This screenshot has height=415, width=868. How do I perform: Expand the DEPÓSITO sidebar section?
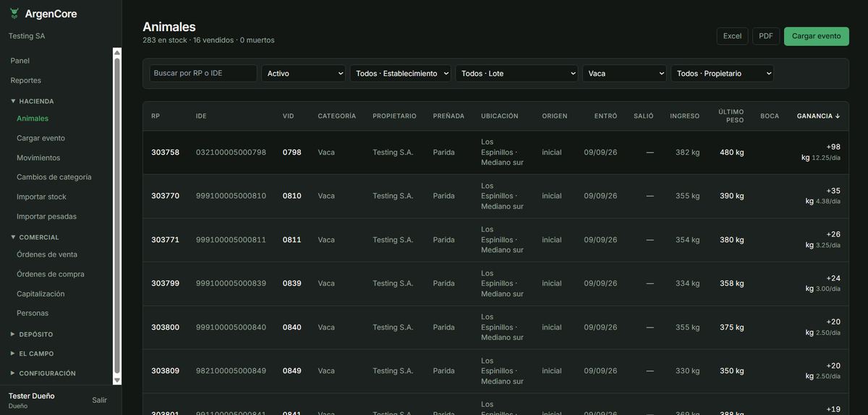[32, 334]
